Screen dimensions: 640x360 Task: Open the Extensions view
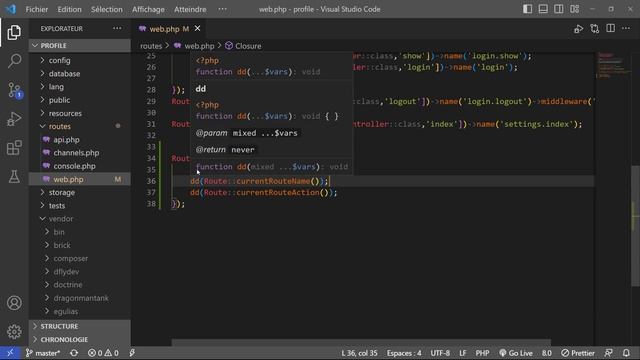[14, 148]
